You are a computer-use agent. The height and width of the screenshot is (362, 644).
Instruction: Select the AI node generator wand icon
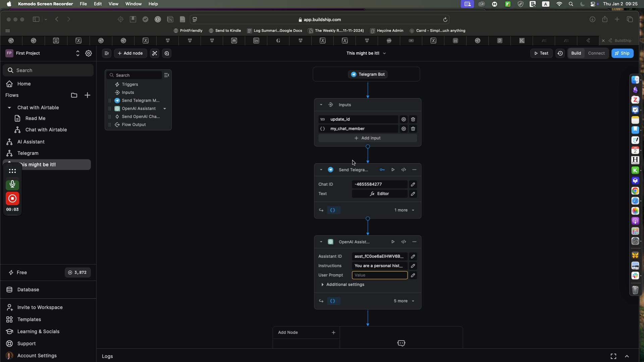(154, 53)
